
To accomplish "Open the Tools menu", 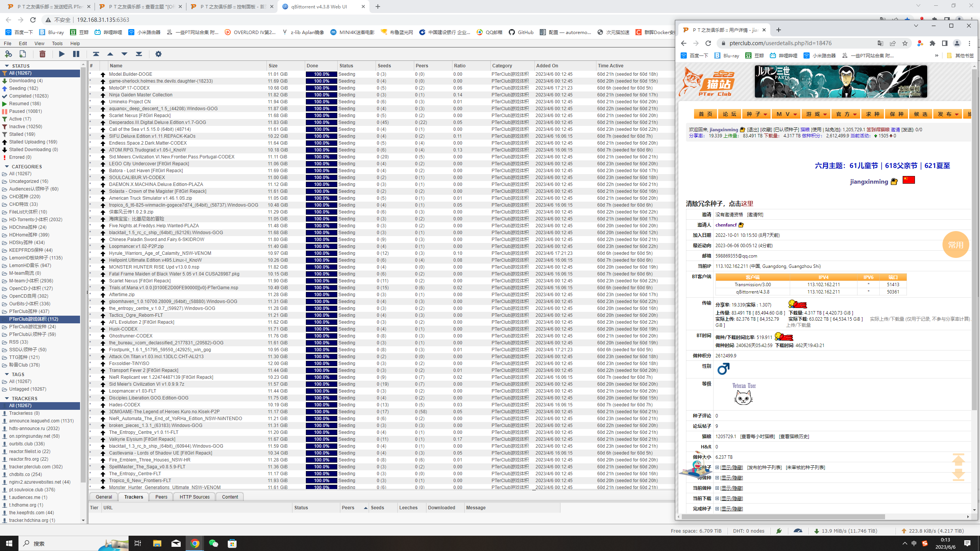I will 57,43.
